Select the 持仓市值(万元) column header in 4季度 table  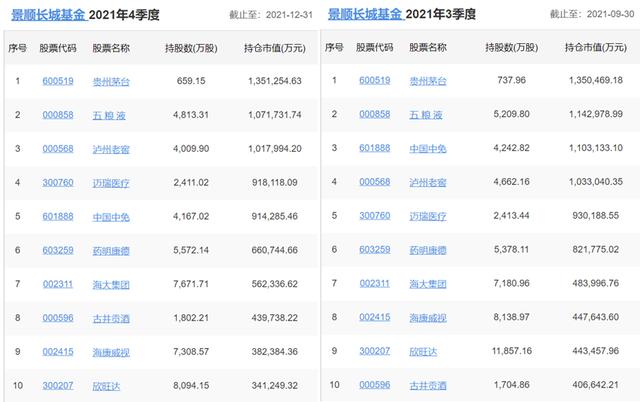(x=275, y=49)
